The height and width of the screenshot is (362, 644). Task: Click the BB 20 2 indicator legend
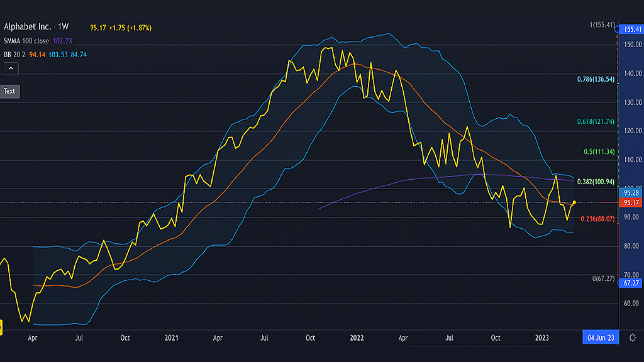click(x=15, y=55)
